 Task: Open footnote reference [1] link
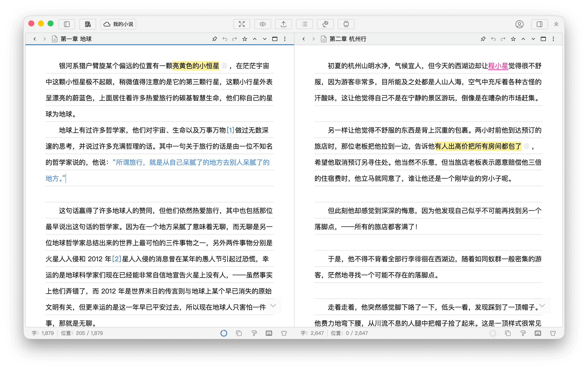point(230,130)
